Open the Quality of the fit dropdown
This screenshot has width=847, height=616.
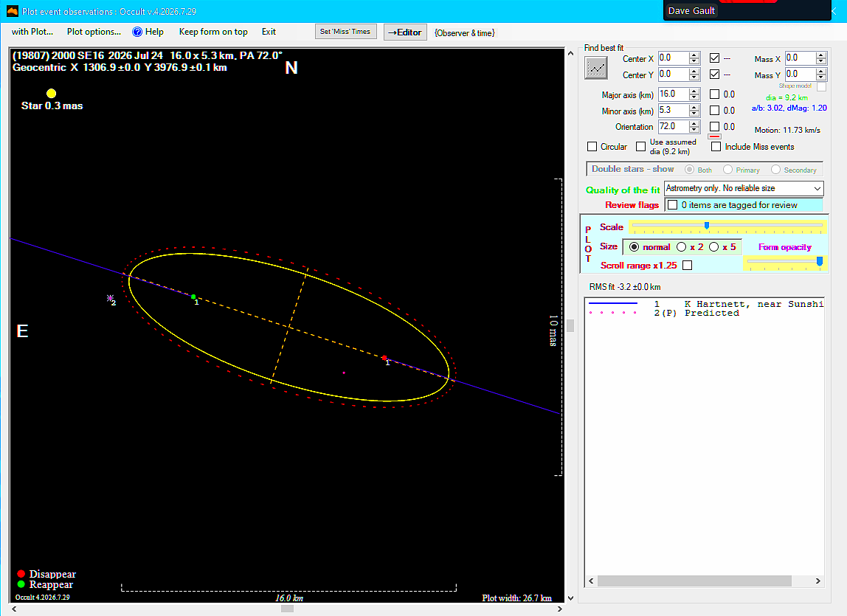[744, 189]
